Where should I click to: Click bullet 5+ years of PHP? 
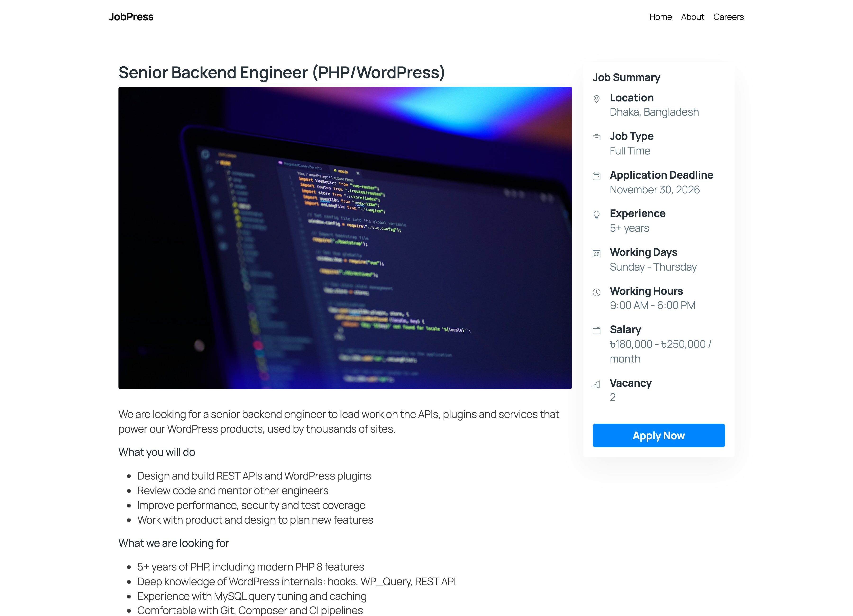click(250, 567)
